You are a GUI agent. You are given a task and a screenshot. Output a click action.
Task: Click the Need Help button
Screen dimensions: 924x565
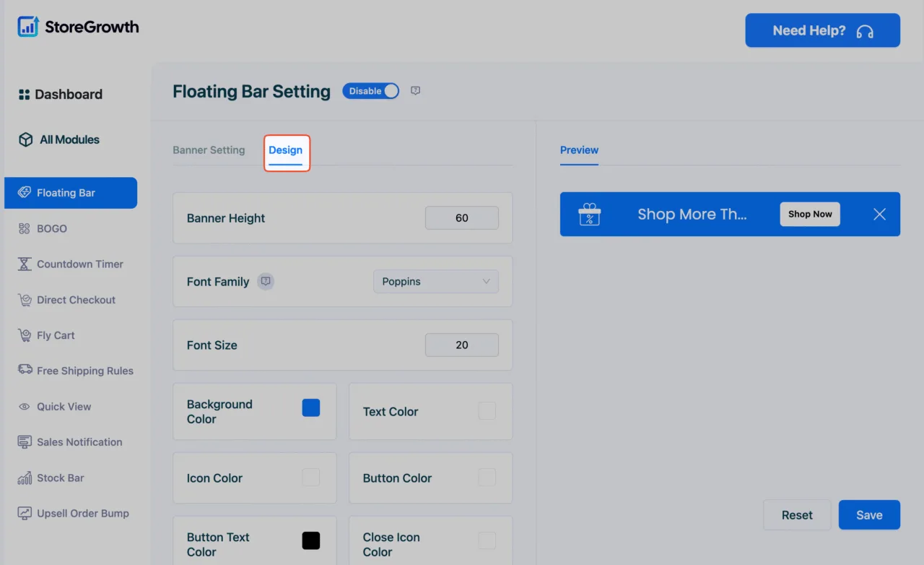tap(822, 30)
